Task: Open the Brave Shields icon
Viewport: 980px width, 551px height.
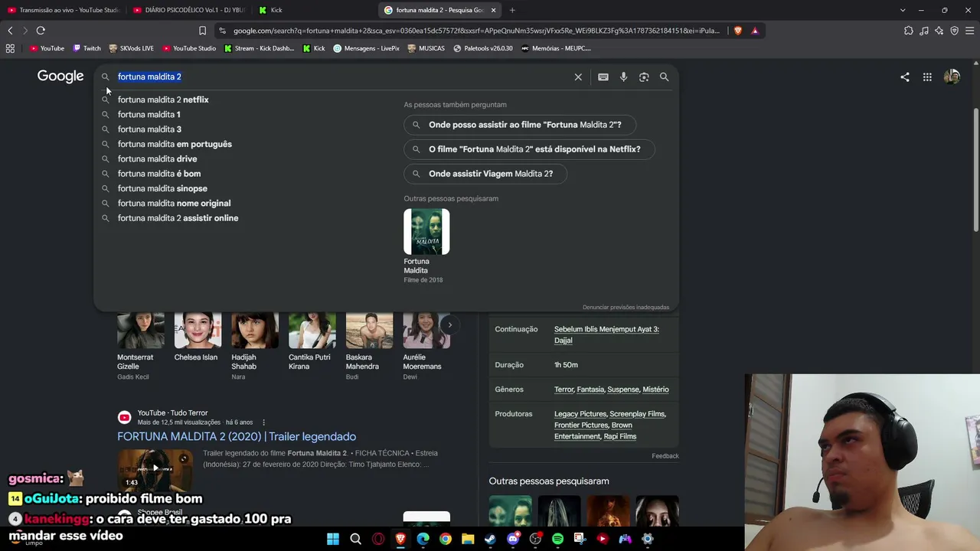Action: point(738,31)
